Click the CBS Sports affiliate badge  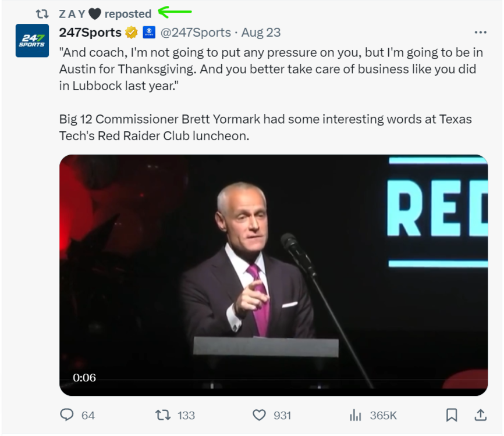pyautogui.click(x=149, y=32)
